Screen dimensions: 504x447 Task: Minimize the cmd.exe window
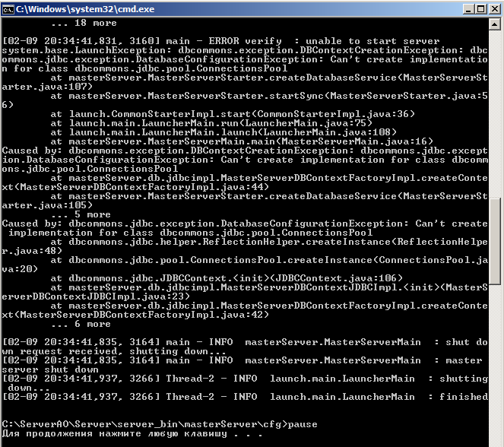click(468, 9)
